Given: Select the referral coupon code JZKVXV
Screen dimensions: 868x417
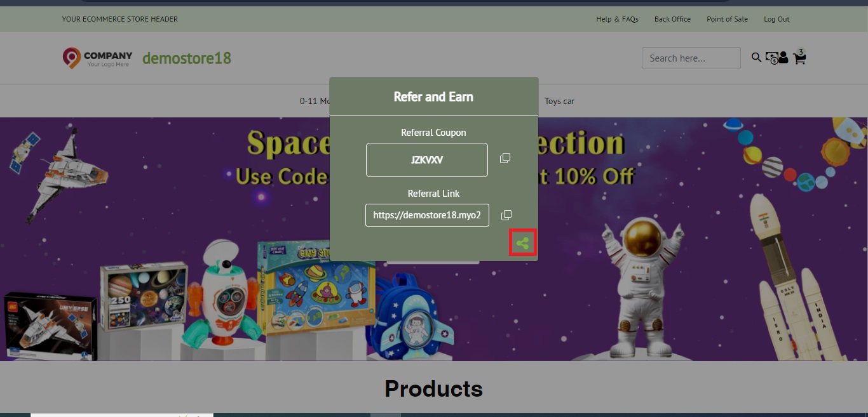Looking at the screenshot, I should click(x=426, y=159).
